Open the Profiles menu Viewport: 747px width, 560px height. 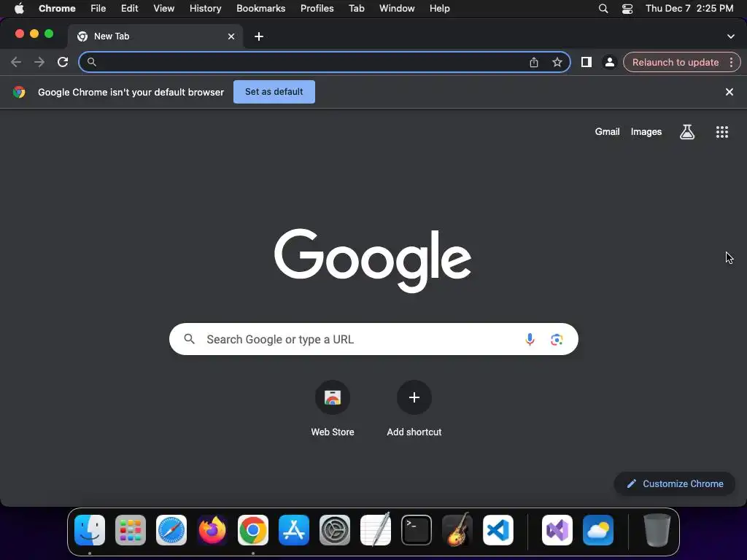317,9
